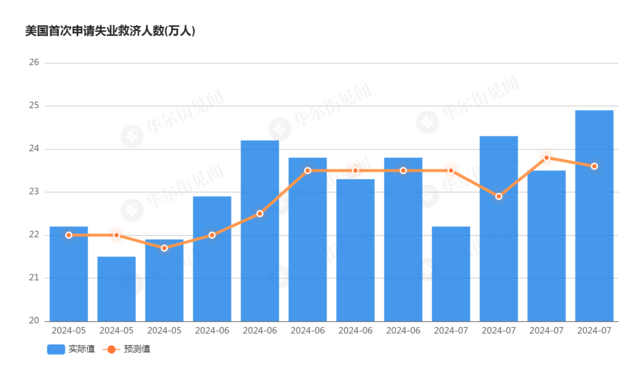Click the y-axis label 20

coord(34,321)
